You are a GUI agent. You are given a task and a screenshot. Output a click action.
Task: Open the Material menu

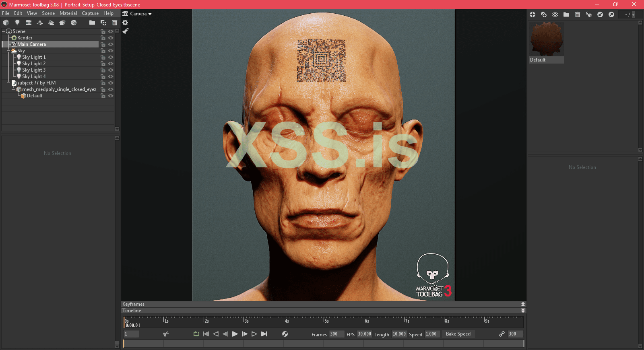pyautogui.click(x=68, y=13)
